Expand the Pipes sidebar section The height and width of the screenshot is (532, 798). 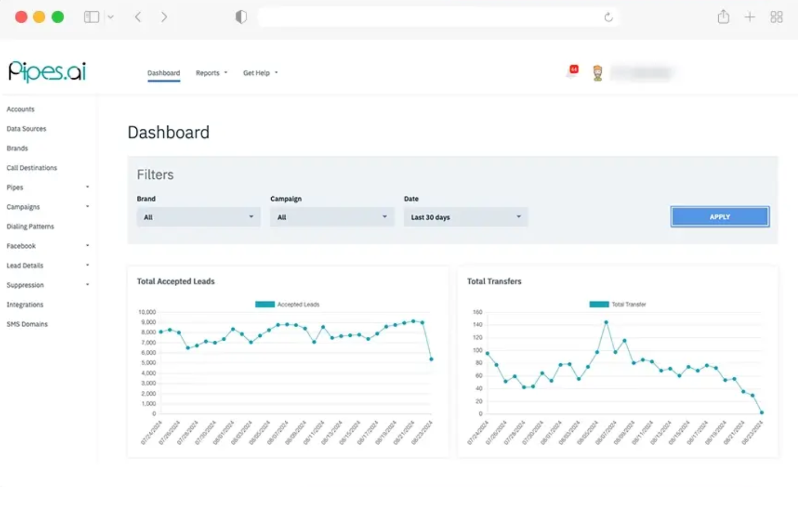tap(48, 187)
